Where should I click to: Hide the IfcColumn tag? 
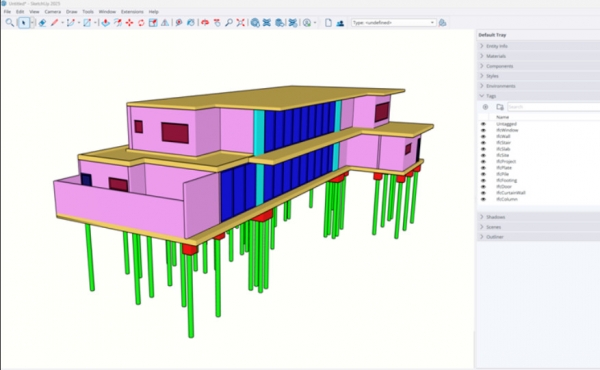483,199
